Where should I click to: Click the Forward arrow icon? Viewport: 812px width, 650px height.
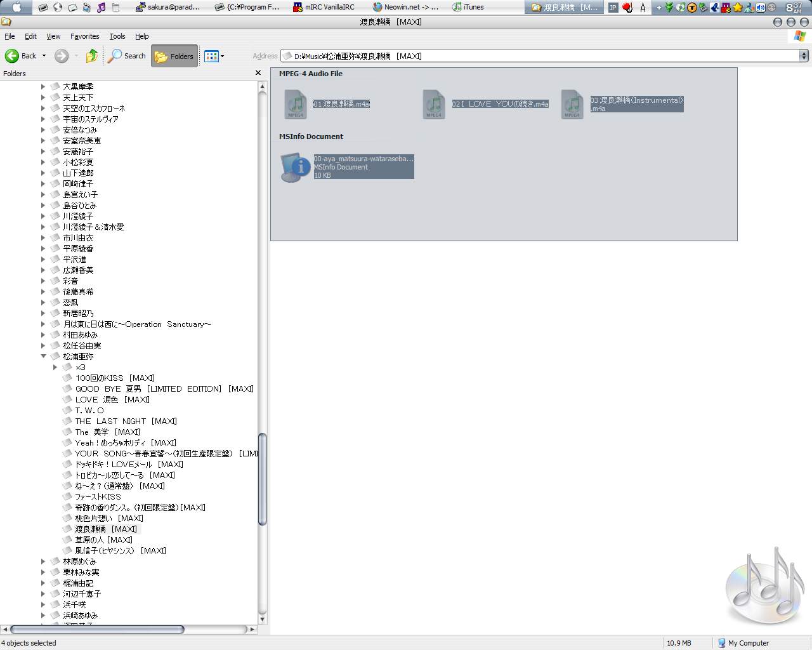(62, 56)
